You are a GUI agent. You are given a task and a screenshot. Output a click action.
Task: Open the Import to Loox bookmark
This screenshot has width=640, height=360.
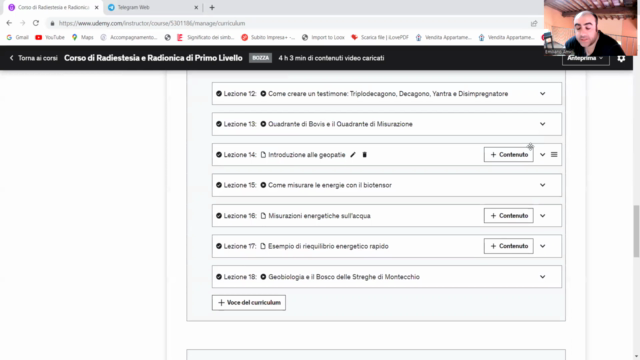(x=323, y=37)
